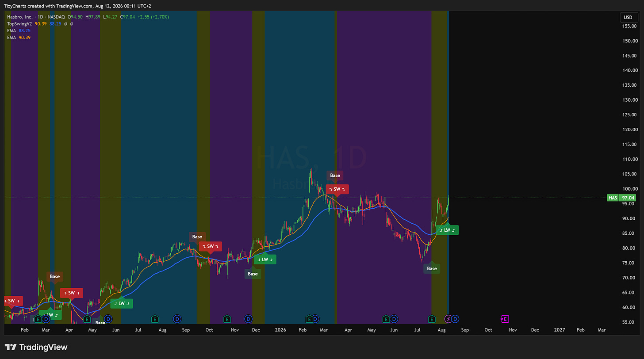644x359 pixels.
Task: Select the dividend D marker for June 2026
Action: coord(394,319)
